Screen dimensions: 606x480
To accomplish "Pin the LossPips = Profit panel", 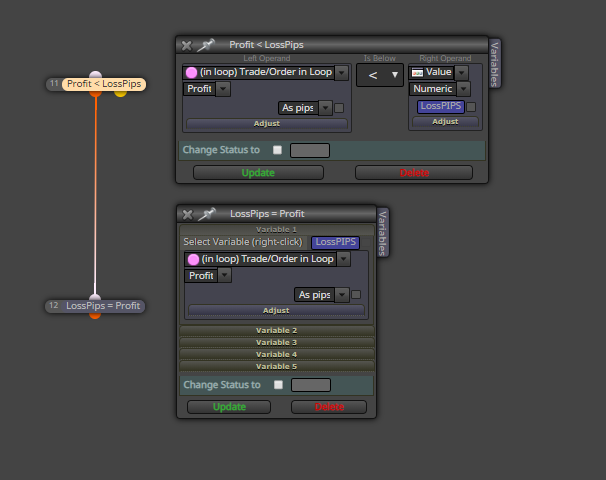I will click(207, 214).
